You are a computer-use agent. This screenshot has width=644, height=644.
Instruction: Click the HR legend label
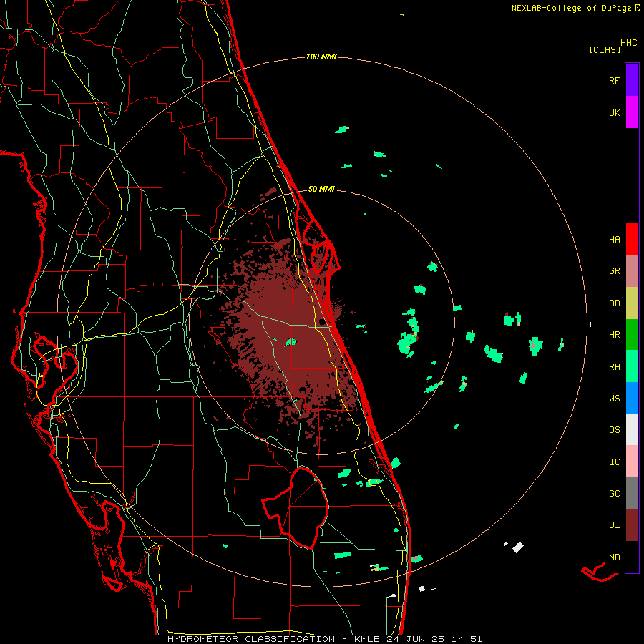pos(614,335)
